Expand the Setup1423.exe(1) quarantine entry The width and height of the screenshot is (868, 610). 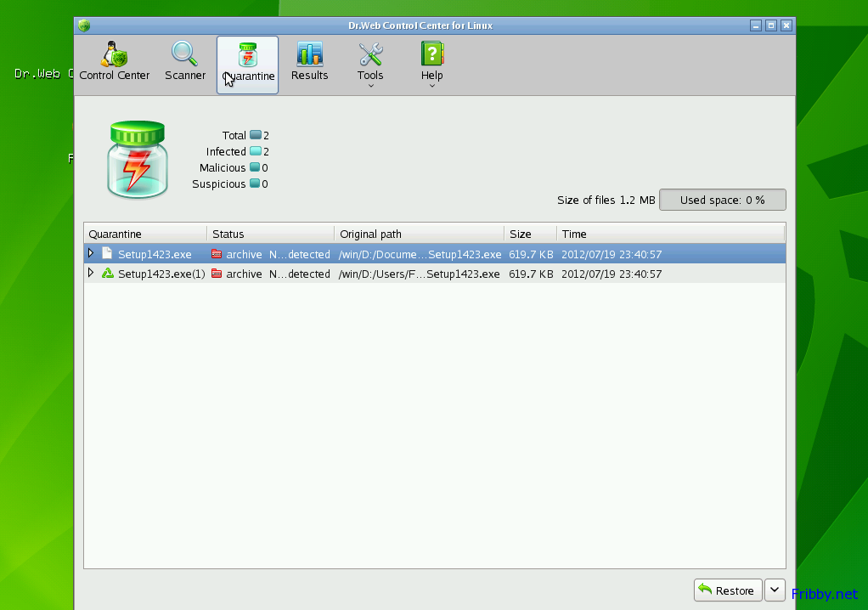tap(91, 273)
